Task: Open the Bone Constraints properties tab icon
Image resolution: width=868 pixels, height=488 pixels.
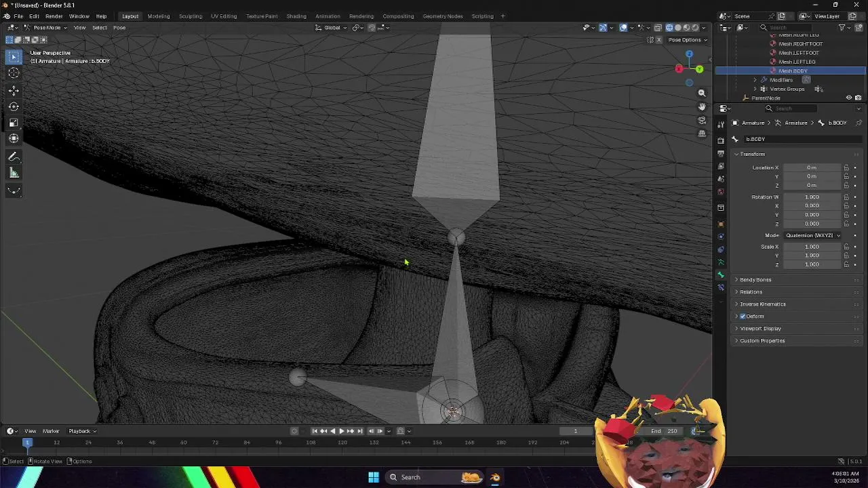Action: (x=721, y=287)
